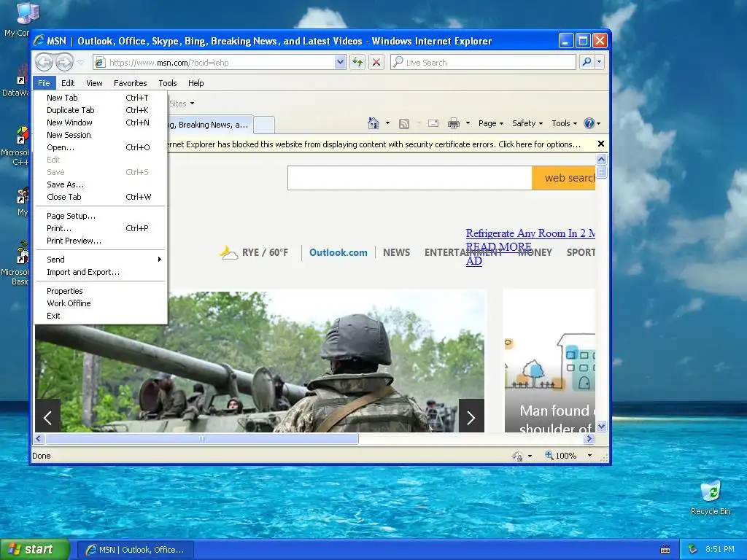The width and height of the screenshot is (747, 560).
Task: Click Refrigerate Any Room ad link
Action: pyautogui.click(x=530, y=233)
